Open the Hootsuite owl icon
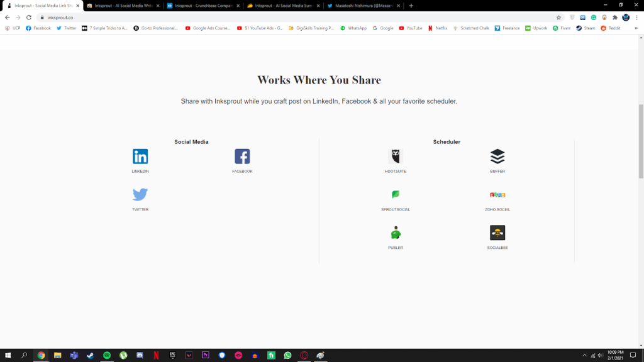This screenshot has height=362, width=644. [396, 156]
